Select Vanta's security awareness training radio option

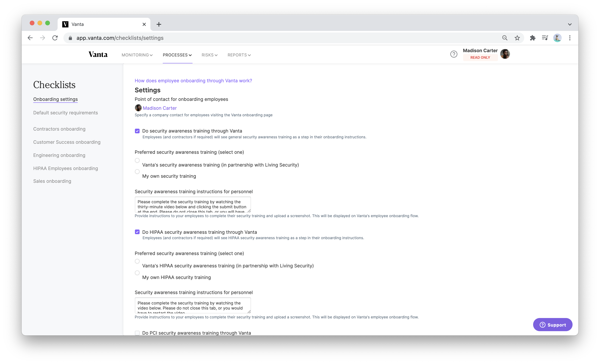pyautogui.click(x=137, y=160)
